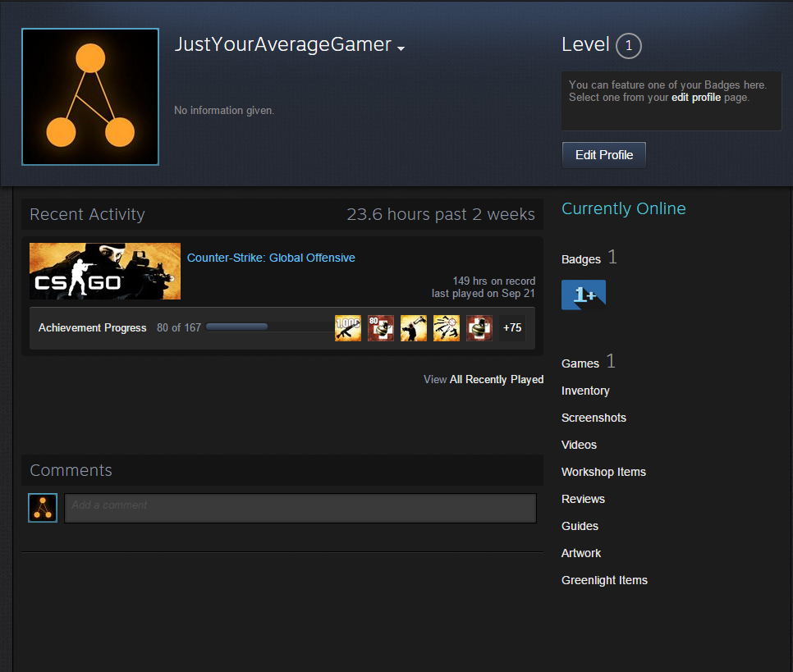Viewport: 793px width, 672px height.
Task: Click the Currently Online status text
Action: coord(624,208)
